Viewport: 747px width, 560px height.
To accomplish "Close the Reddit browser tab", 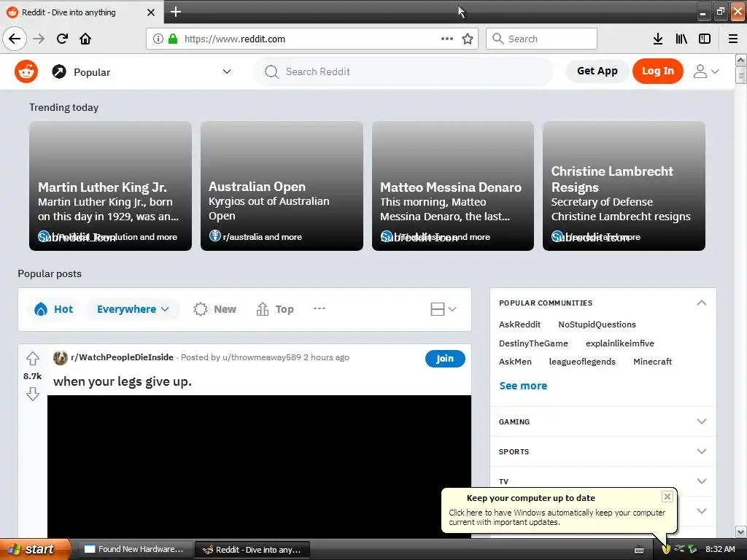I will [x=151, y=12].
